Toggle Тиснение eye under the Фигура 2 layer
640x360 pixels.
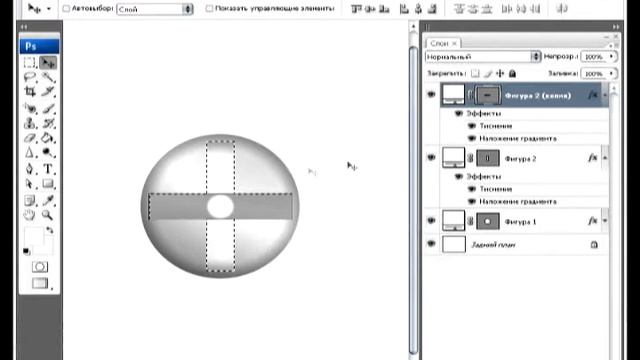(x=472, y=189)
